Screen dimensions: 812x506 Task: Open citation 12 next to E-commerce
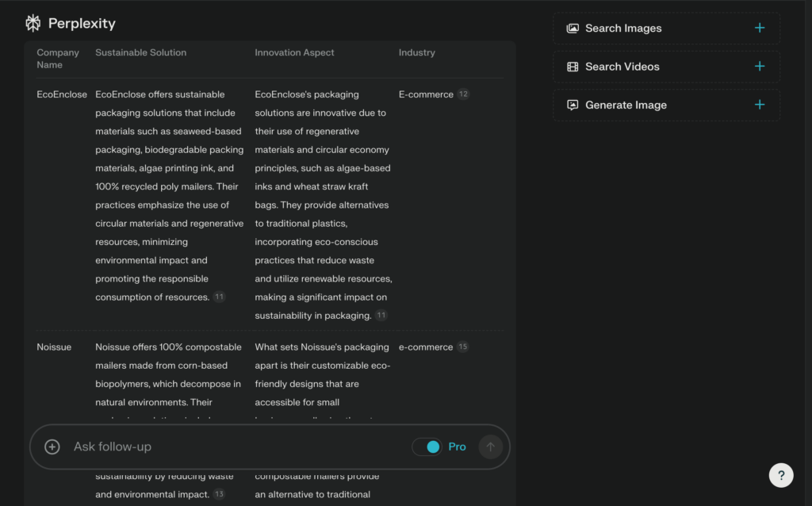point(463,94)
